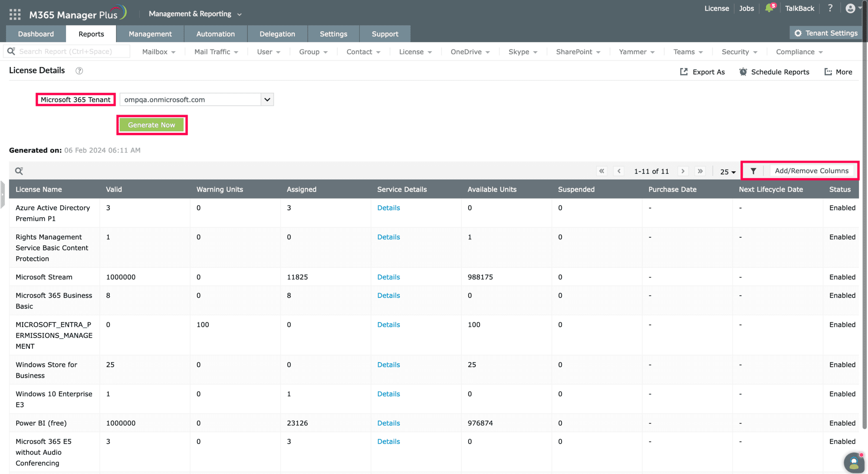Click the notifications bell icon

tap(769, 8)
